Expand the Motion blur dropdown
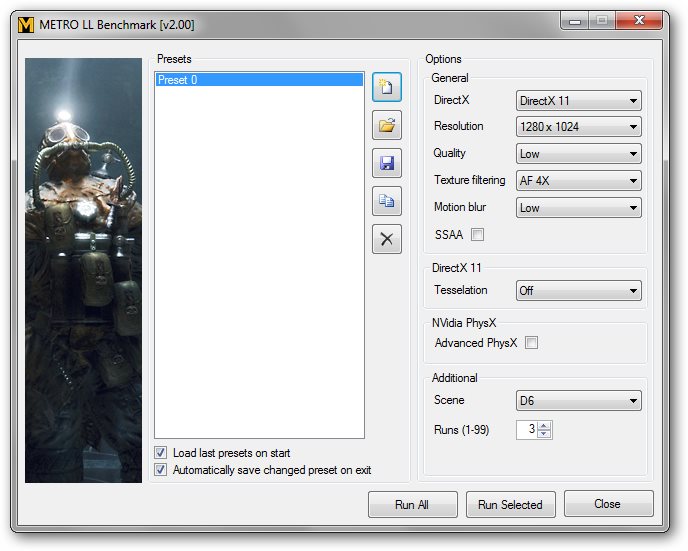This screenshot has height=551, width=688. tap(579, 208)
